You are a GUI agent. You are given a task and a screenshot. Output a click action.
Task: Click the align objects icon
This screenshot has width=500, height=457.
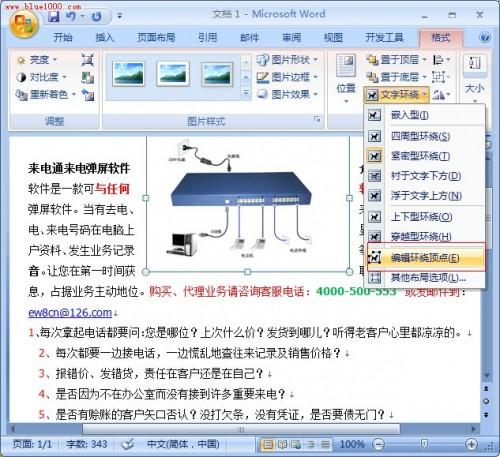441,60
